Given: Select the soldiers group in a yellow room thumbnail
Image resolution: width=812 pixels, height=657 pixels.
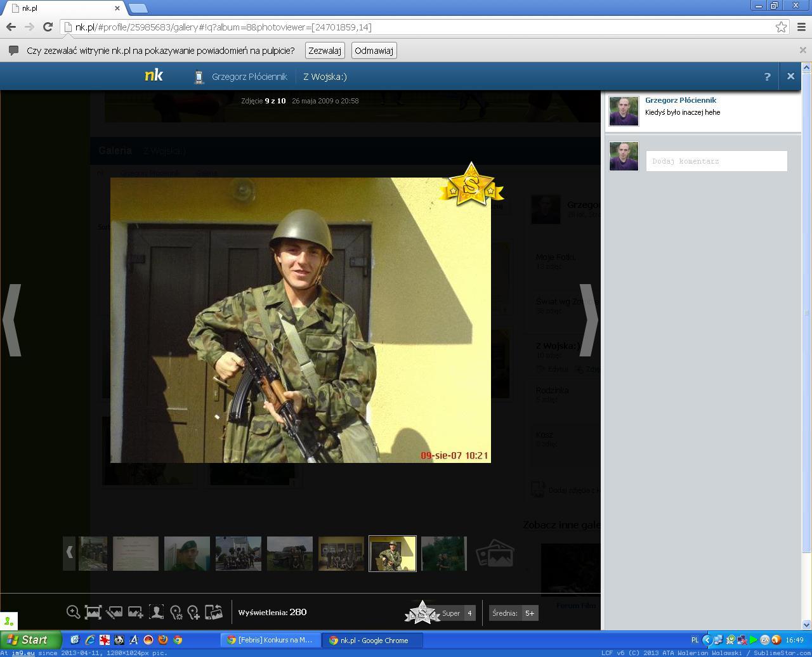Looking at the screenshot, I should coord(341,553).
